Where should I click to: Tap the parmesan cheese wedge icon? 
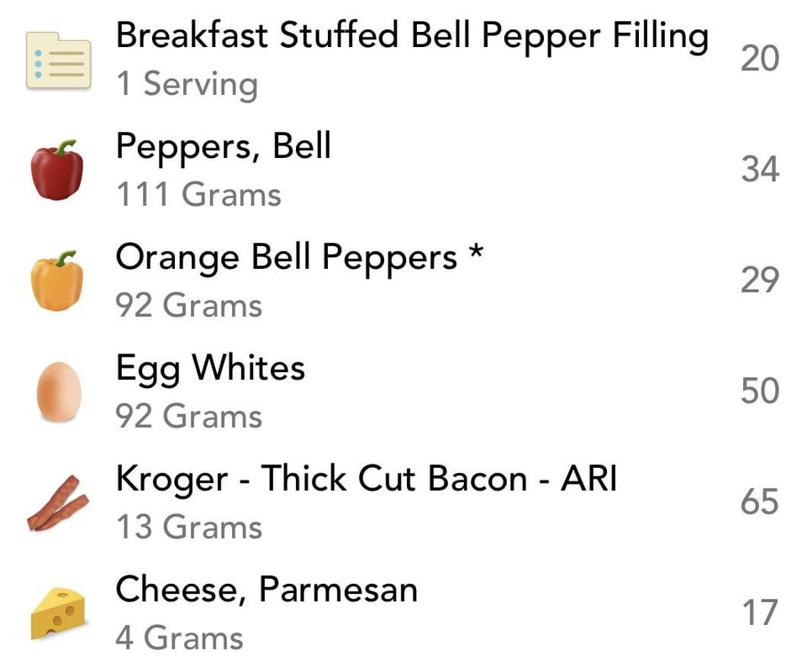(x=58, y=614)
